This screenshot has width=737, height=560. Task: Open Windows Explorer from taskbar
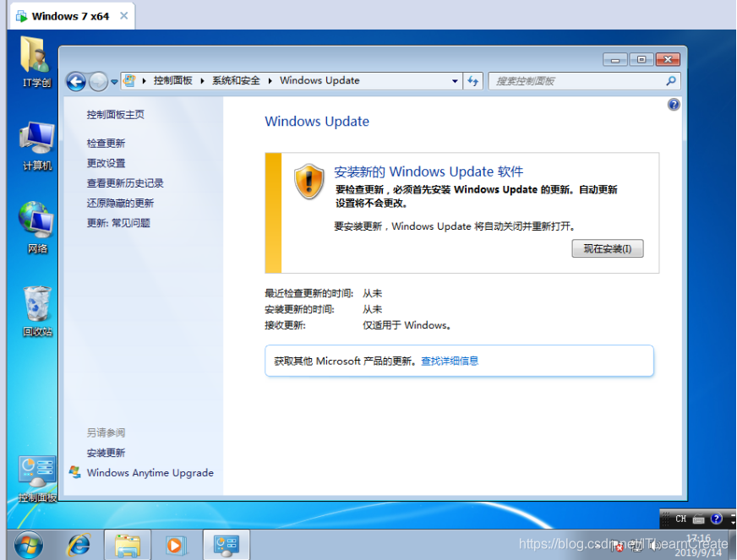point(128,546)
